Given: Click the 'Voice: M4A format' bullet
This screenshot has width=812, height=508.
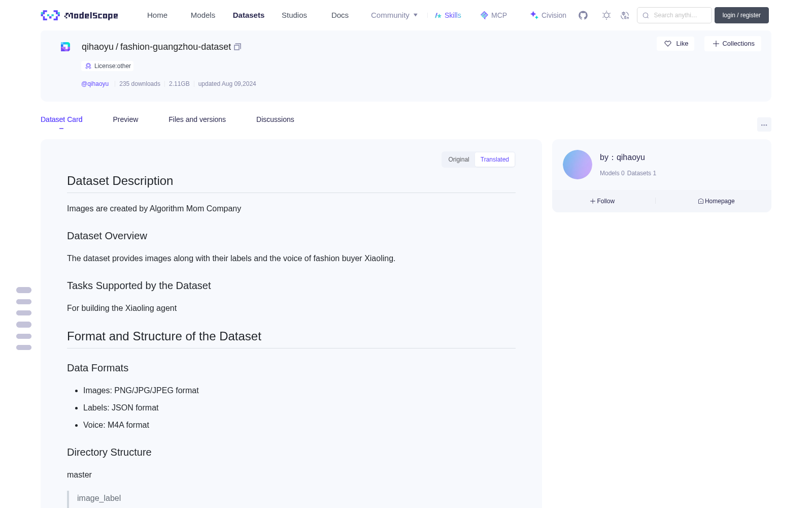Looking at the screenshot, I should pyautogui.click(x=116, y=425).
